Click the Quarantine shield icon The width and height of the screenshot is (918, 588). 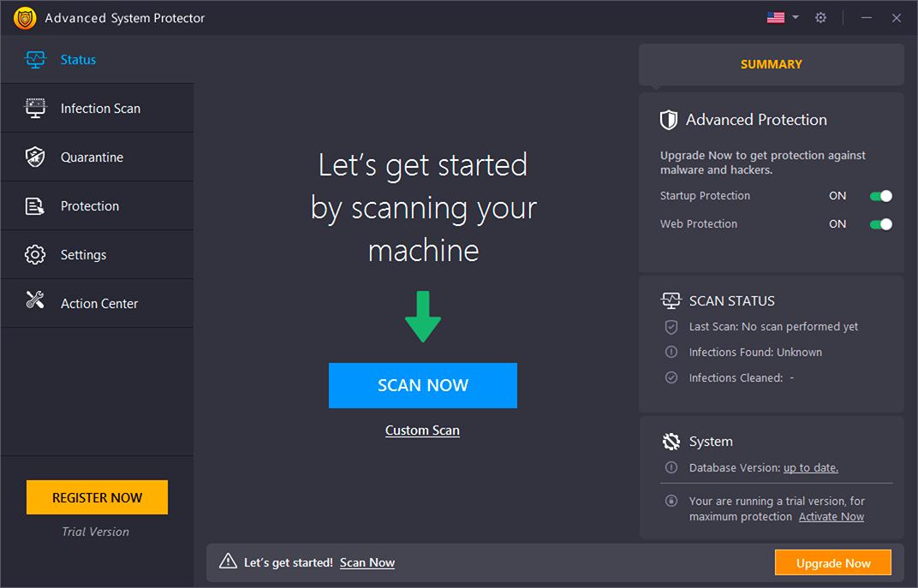pyautogui.click(x=35, y=157)
